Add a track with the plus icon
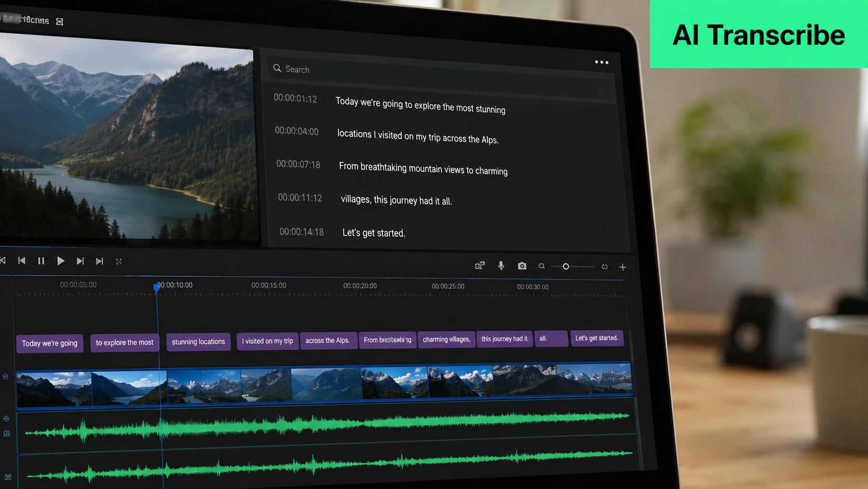 (622, 267)
